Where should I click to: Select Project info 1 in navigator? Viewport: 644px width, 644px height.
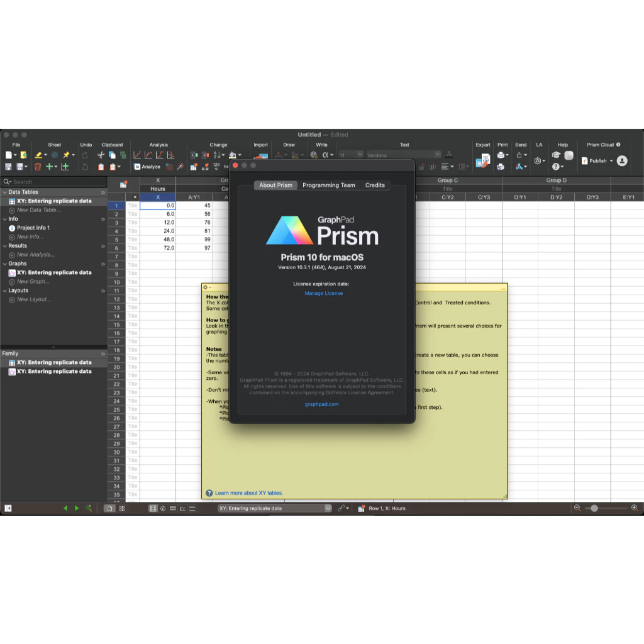[x=33, y=228]
